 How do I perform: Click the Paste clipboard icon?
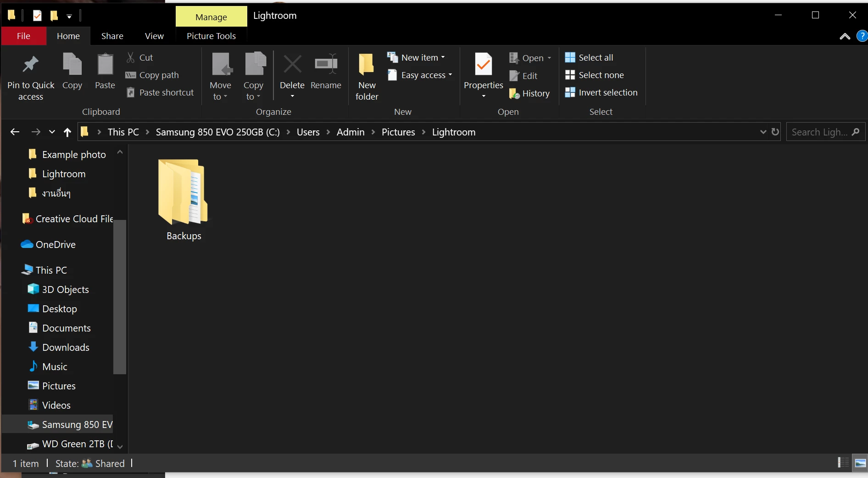point(105,64)
